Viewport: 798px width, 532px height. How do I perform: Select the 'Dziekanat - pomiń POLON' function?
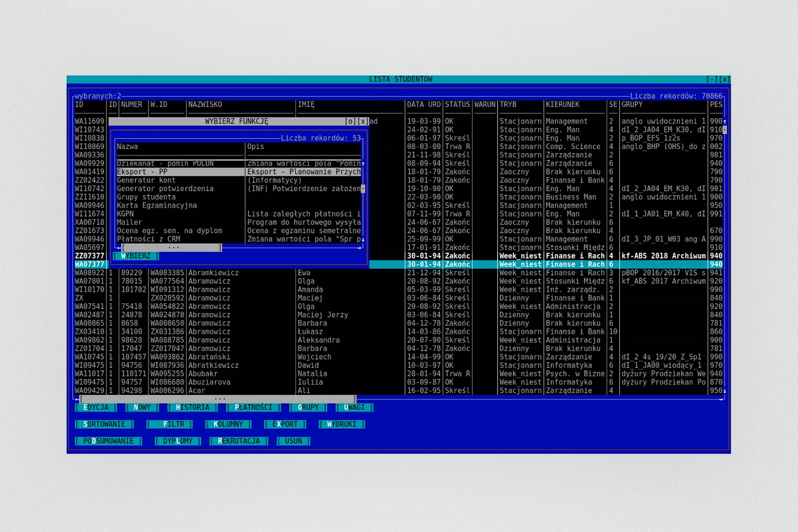click(x=239, y=163)
